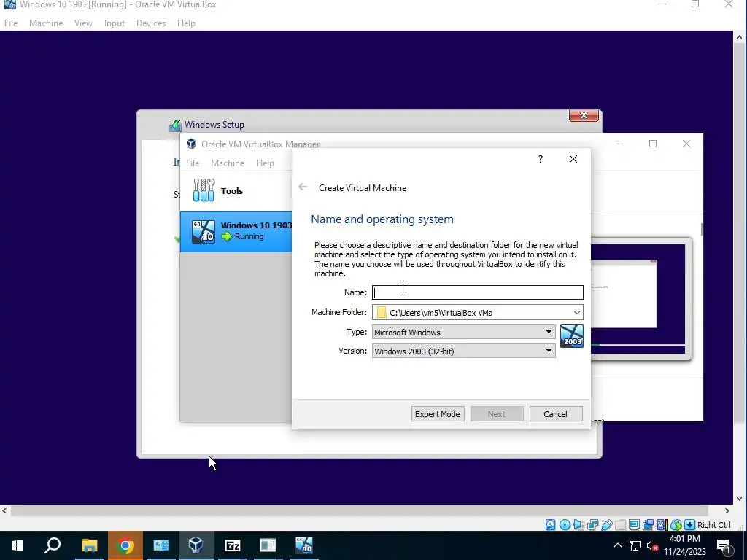Screen dimensions: 747x560
Task: Click the muted volume icon in system tray
Action: (652, 545)
